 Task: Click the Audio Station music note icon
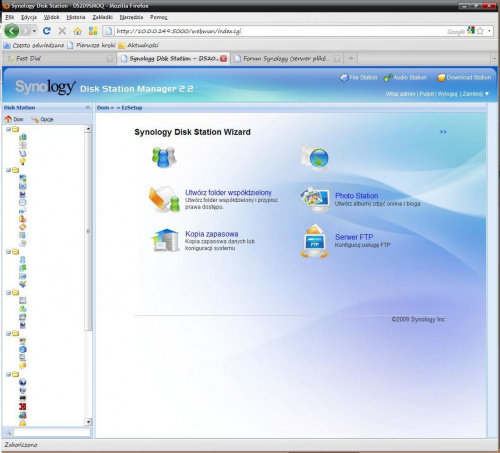tap(388, 78)
